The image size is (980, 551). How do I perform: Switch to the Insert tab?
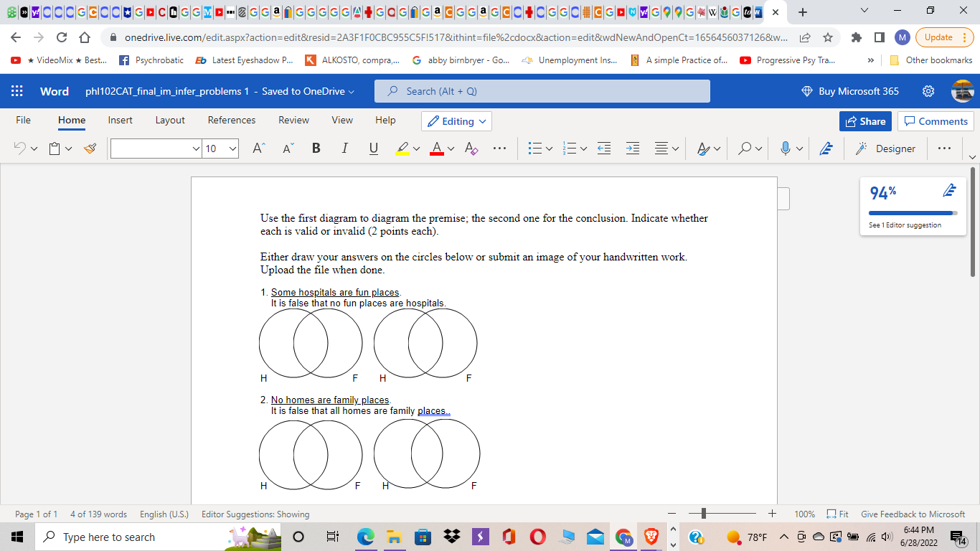pos(121,121)
